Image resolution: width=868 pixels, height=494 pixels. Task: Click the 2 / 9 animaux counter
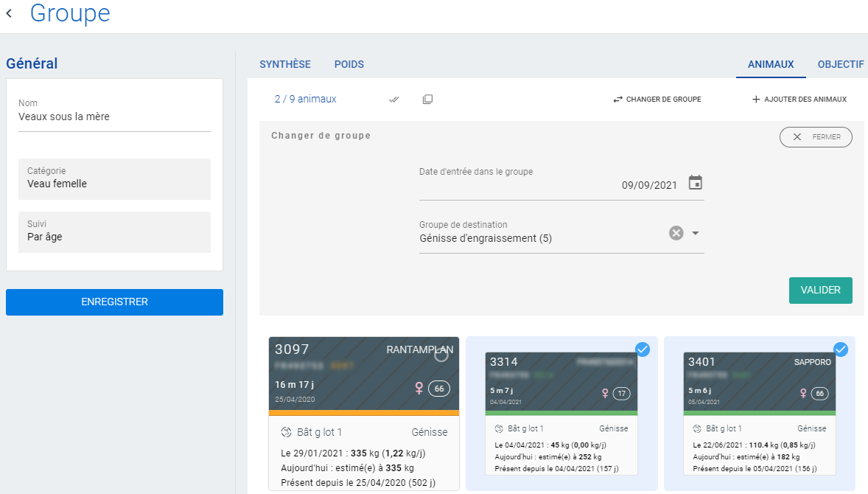306,99
